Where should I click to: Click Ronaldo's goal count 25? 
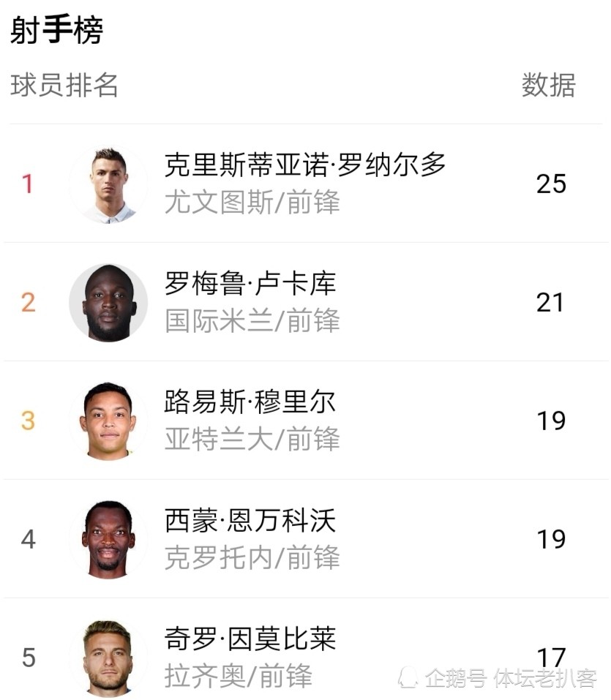click(551, 184)
